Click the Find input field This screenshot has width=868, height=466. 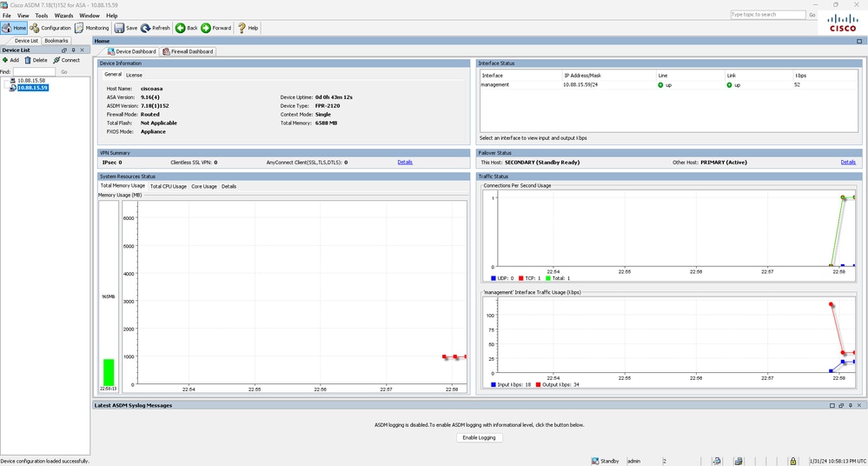(x=34, y=71)
